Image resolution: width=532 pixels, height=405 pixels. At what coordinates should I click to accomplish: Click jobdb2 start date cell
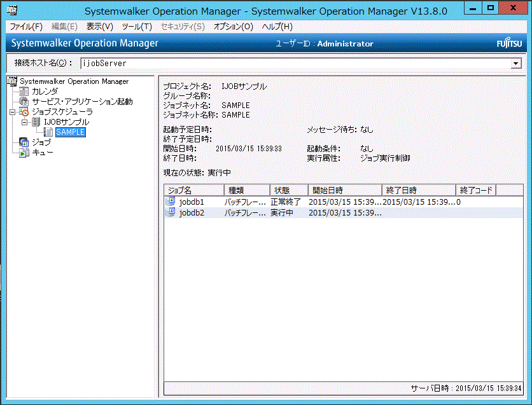[345, 212]
